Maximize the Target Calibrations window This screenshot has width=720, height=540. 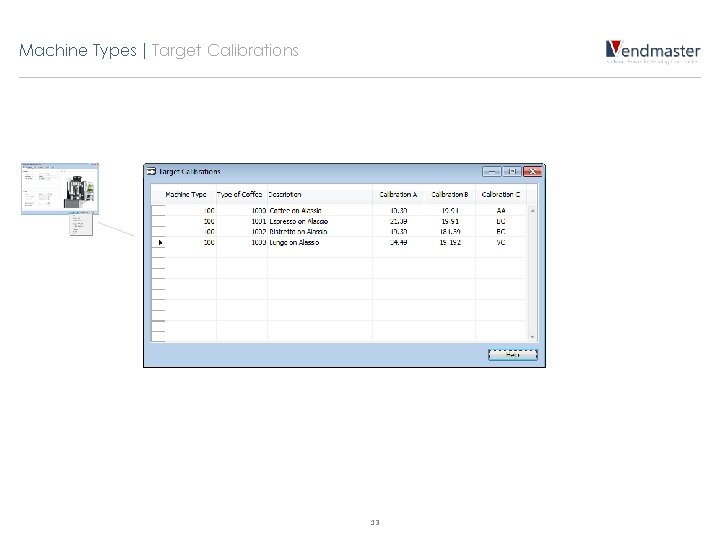click(512, 171)
